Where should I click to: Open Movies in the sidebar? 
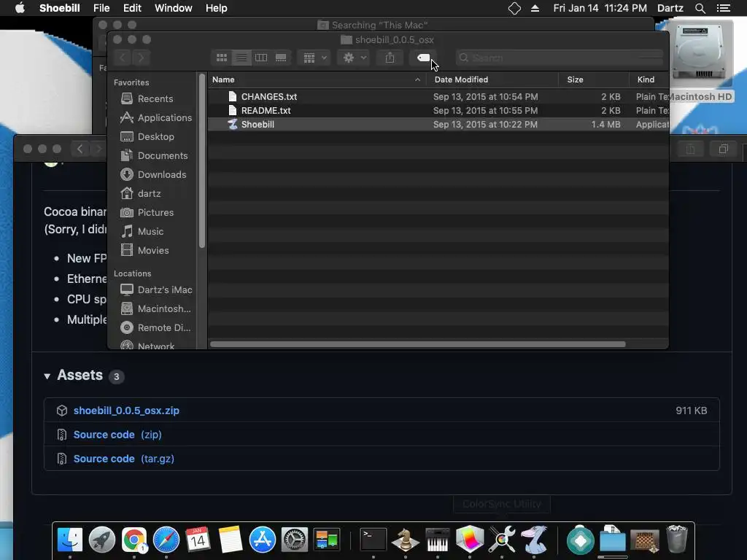pyautogui.click(x=144, y=251)
